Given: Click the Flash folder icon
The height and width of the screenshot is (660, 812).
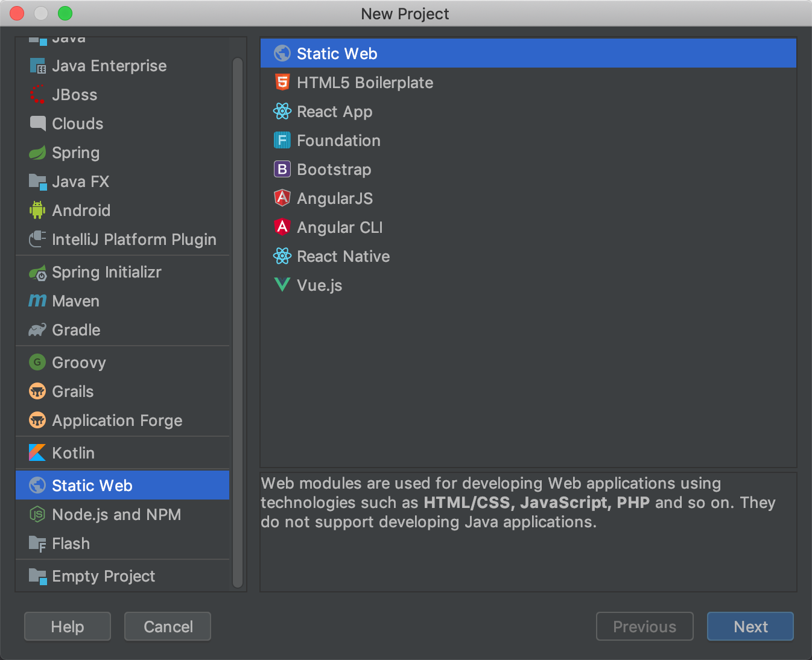Looking at the screenshot, I should pyautogui.click(x=37, y=544).
